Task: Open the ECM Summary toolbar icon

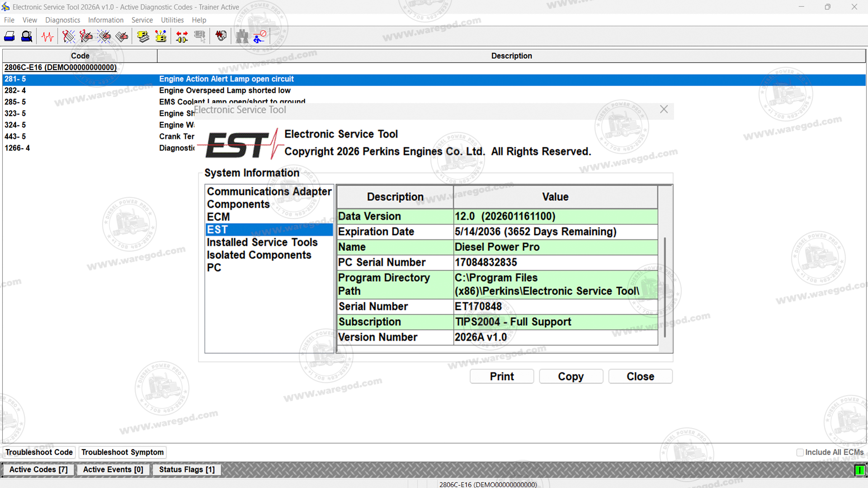Action: 143,36
